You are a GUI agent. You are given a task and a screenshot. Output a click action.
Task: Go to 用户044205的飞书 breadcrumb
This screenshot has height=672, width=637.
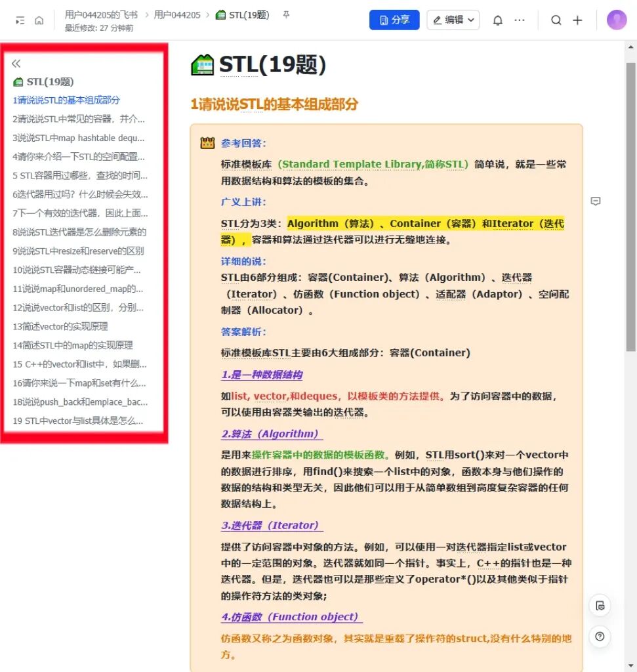[101, 15]
